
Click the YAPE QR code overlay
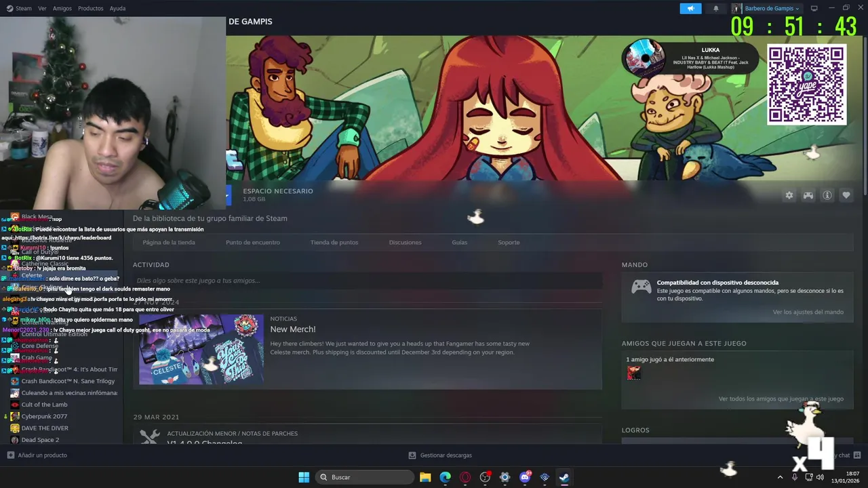[x=807, y=85]
